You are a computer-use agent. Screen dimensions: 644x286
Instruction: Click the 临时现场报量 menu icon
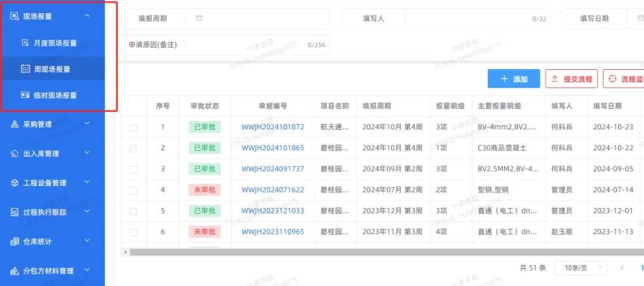pyautogui.click(x=25, y=95)
